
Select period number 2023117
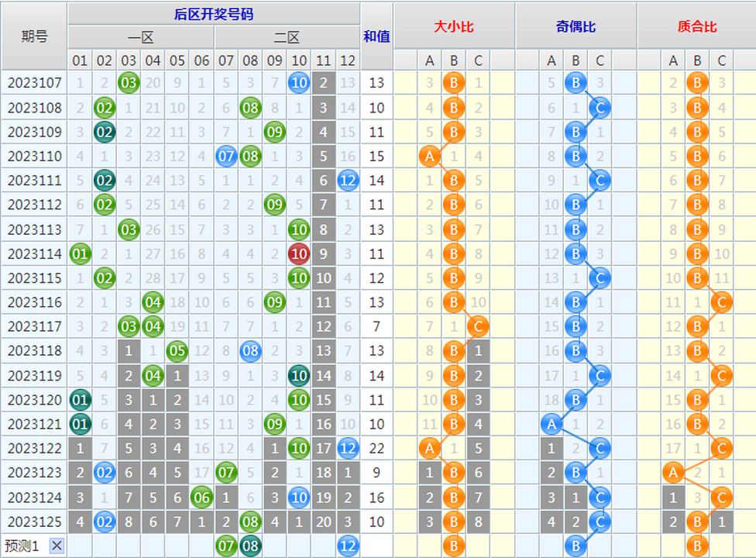35,326
